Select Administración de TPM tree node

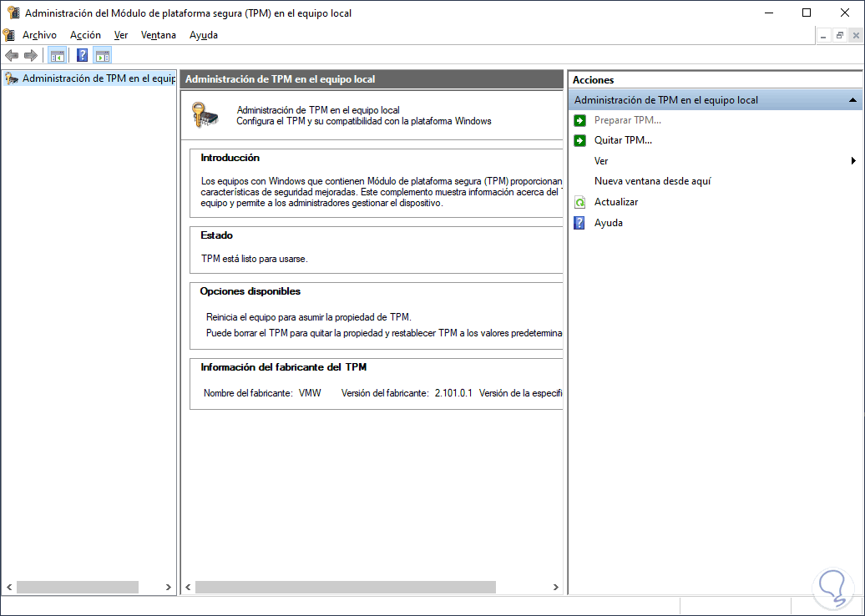point(89,78)
